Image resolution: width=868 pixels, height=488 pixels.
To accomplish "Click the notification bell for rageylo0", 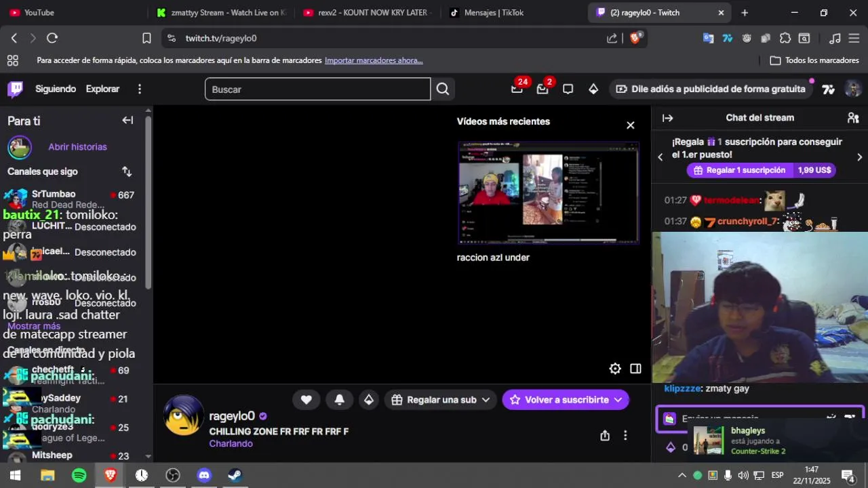I will point(340,400).
